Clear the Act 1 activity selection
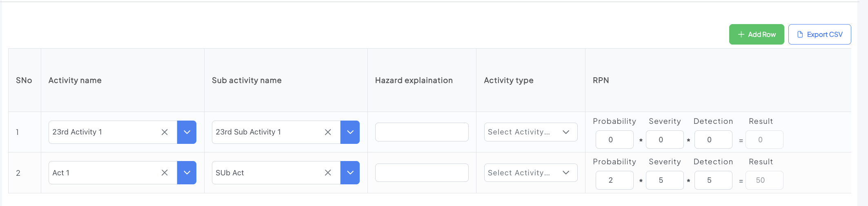868x206 pixels. point(165,172)
